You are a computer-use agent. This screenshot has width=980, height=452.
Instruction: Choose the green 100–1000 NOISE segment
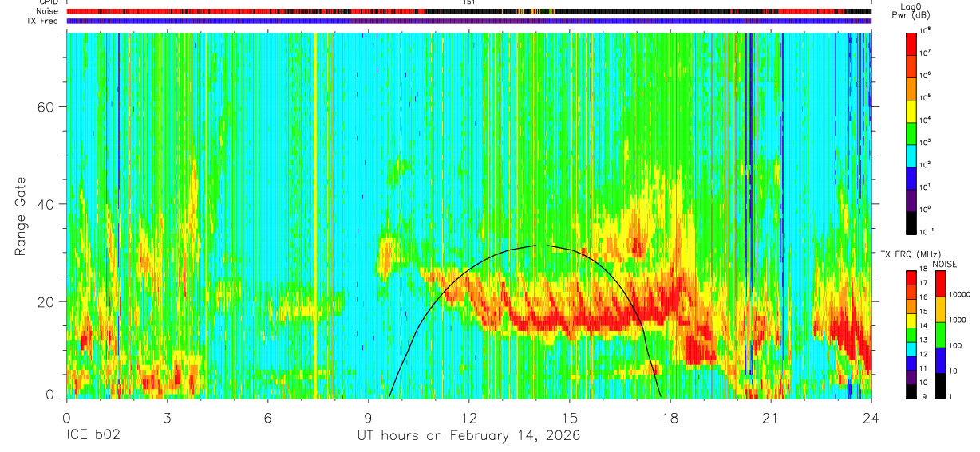coord(941,335)
